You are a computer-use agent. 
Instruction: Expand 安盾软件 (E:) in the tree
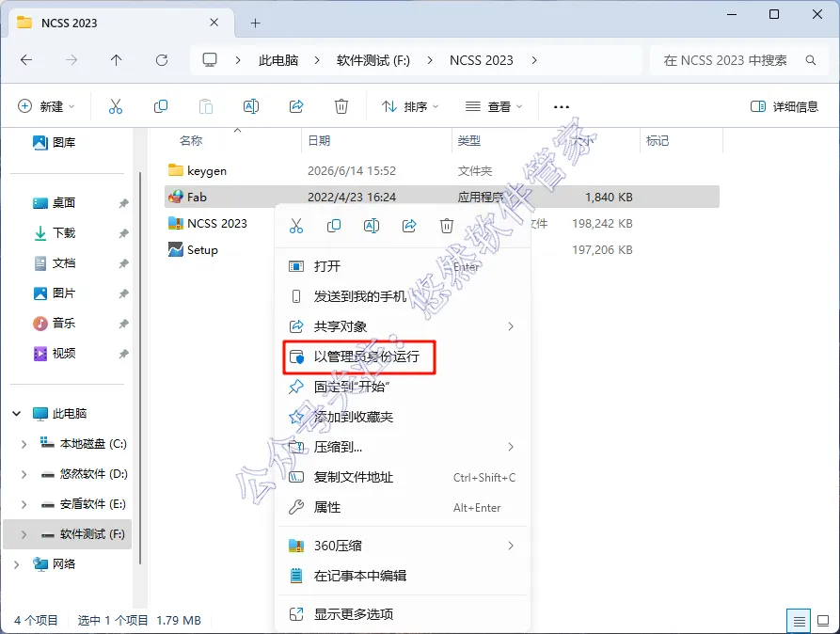[24, 504]
